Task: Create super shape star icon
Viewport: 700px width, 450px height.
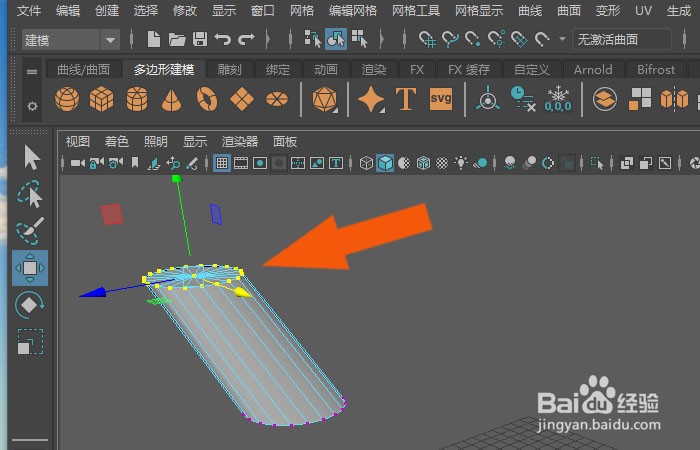Action: [x=371, y=99]
